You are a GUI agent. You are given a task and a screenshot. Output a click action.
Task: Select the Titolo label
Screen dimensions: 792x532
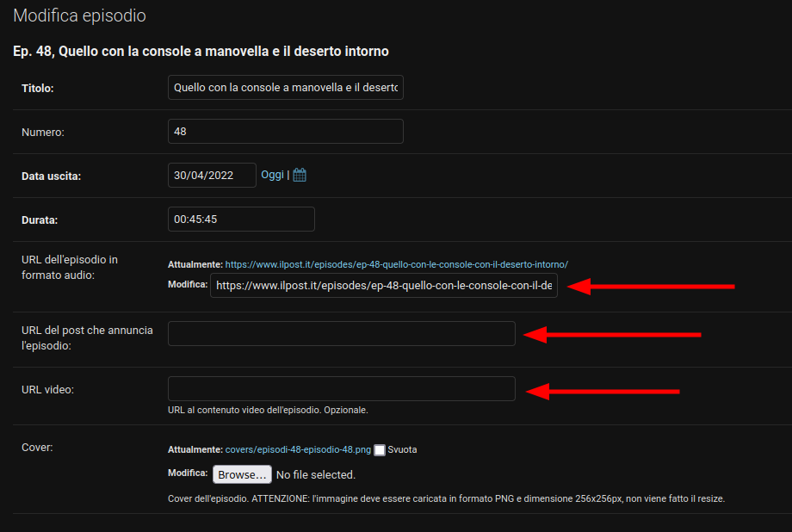pos(37,89)
